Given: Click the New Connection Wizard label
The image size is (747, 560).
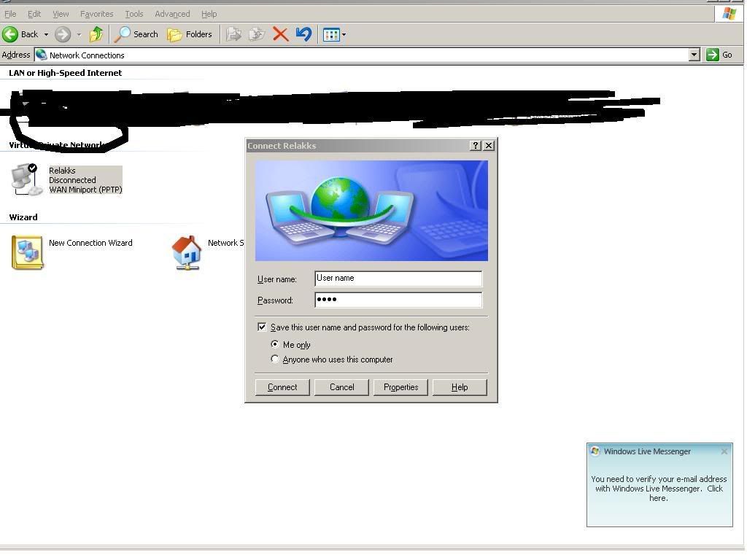Looking at the screenshot, I should [x=90, y=243].
